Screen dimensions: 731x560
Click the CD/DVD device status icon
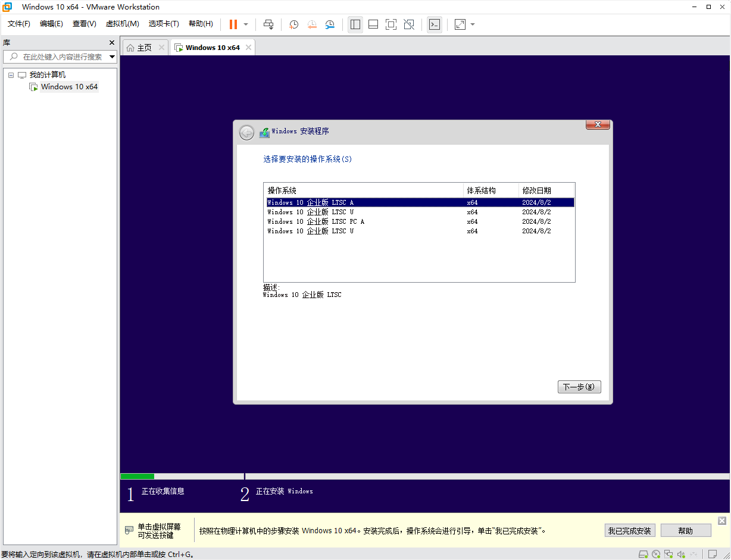pyautogui.click(x=656, y=554)
